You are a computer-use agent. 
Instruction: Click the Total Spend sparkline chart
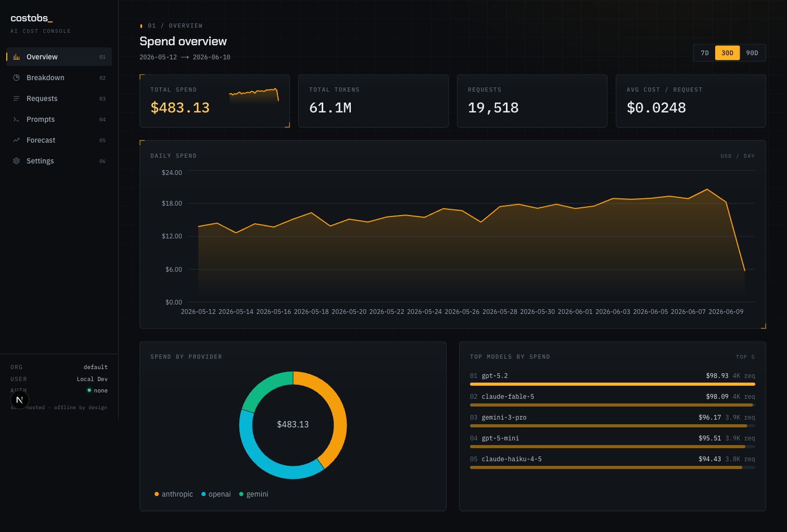click(254, 95)
